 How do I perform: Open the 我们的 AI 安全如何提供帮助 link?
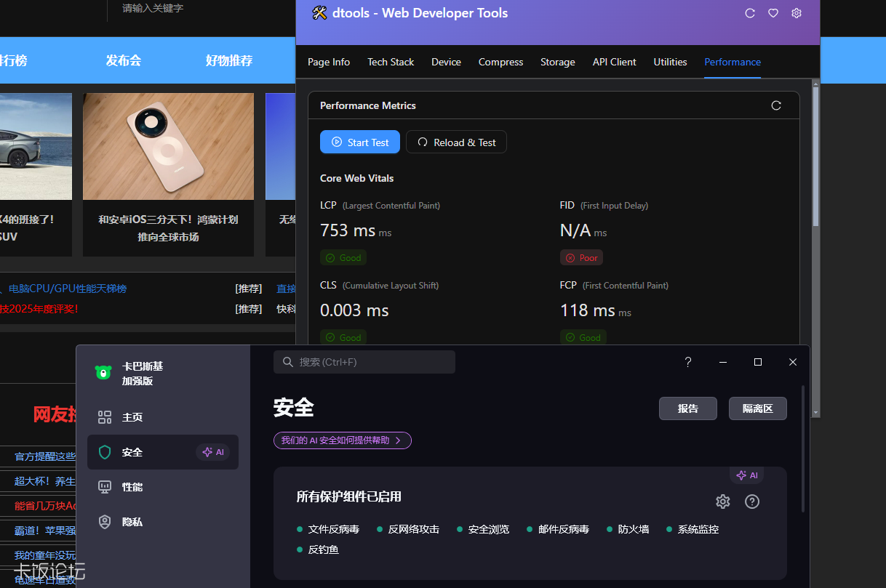[343, 440]
